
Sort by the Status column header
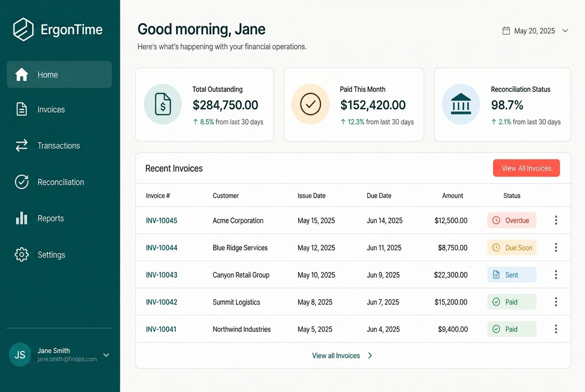click(512, 196)
